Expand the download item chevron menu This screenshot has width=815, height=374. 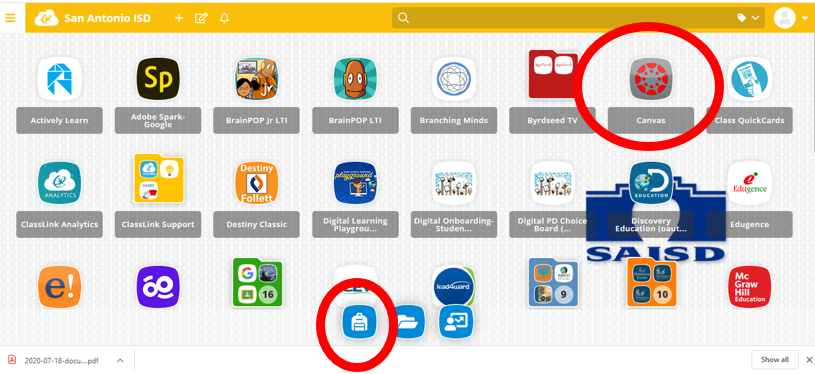[x=120, y=360]
